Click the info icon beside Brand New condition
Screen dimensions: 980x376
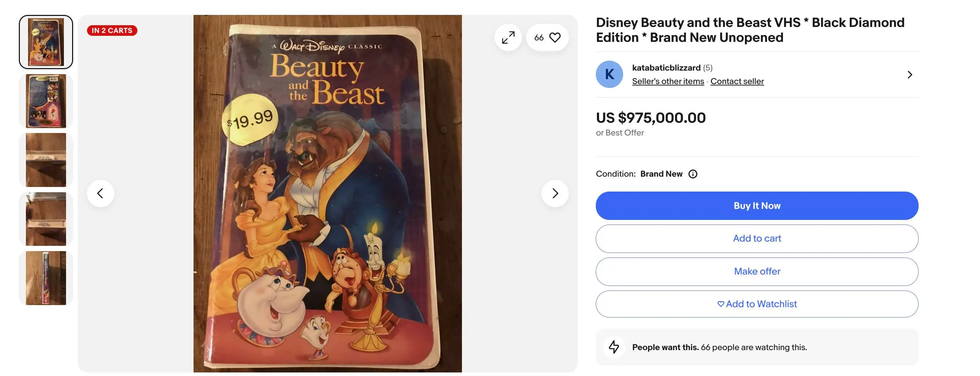click(693, 174)
